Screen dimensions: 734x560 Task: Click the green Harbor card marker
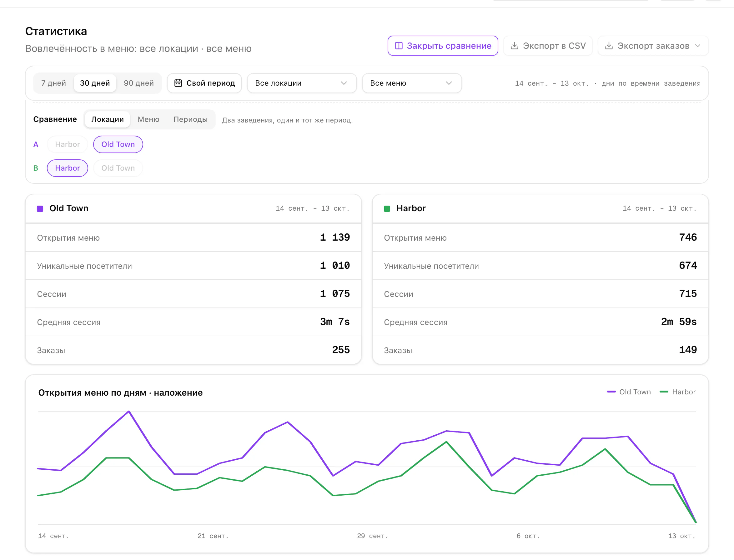coord(387,209)
